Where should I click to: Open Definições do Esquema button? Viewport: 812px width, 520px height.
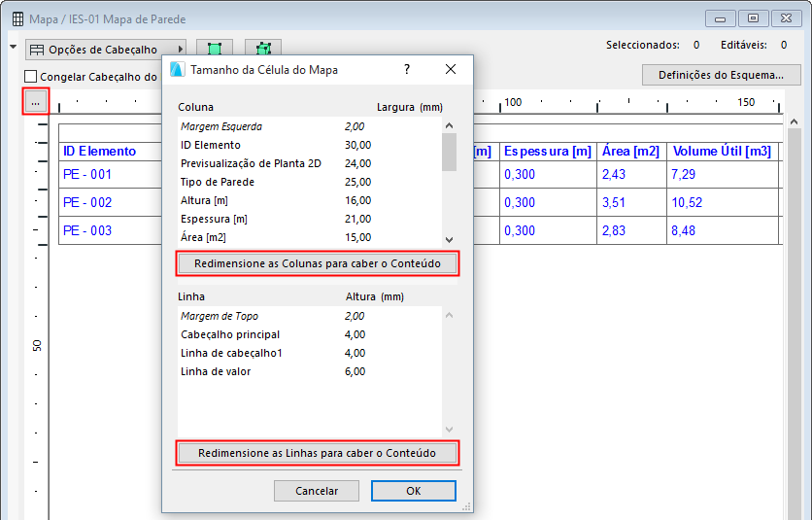[x=721, y=75]
